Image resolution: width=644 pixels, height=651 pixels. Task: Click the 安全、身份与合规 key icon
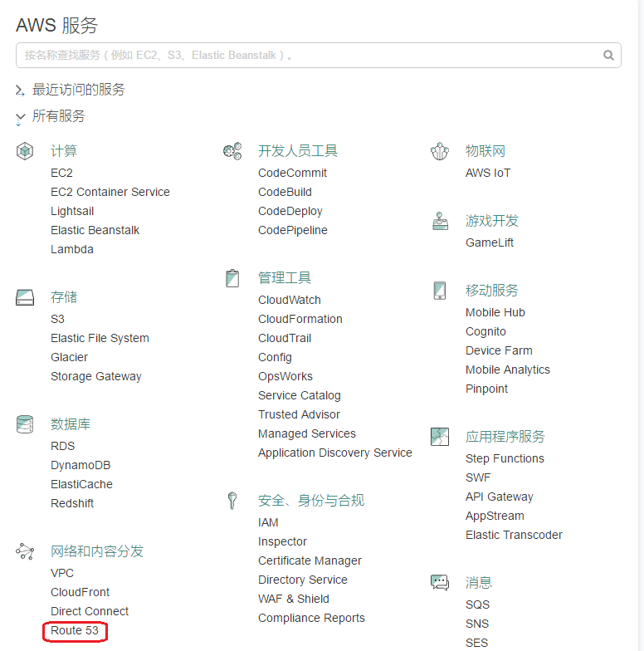coord(232,500)
